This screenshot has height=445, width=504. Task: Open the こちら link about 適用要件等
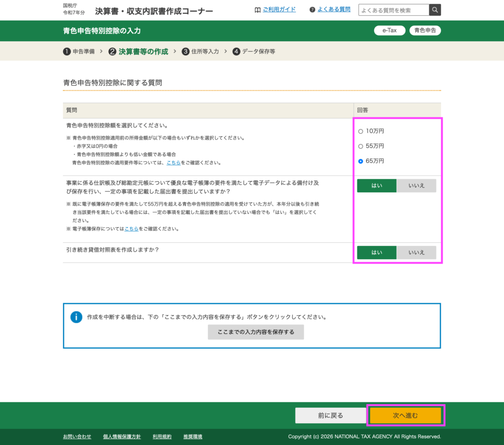(173, 162)
